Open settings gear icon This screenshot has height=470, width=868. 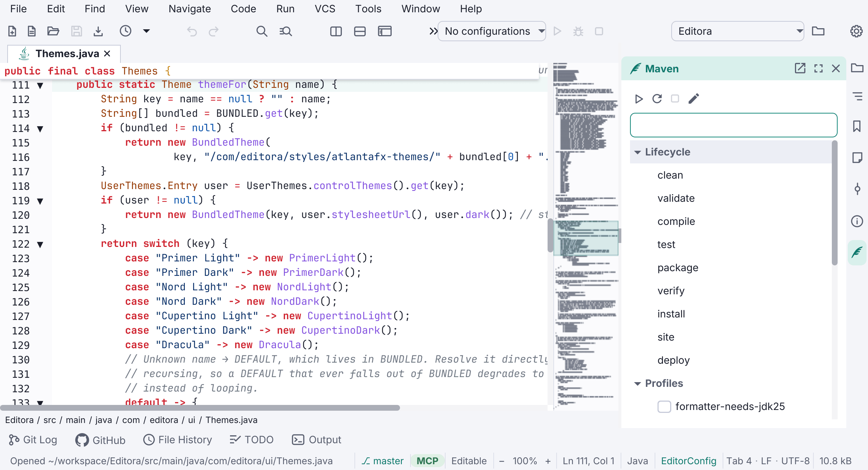pyautogui.click(x=856, y=31)
